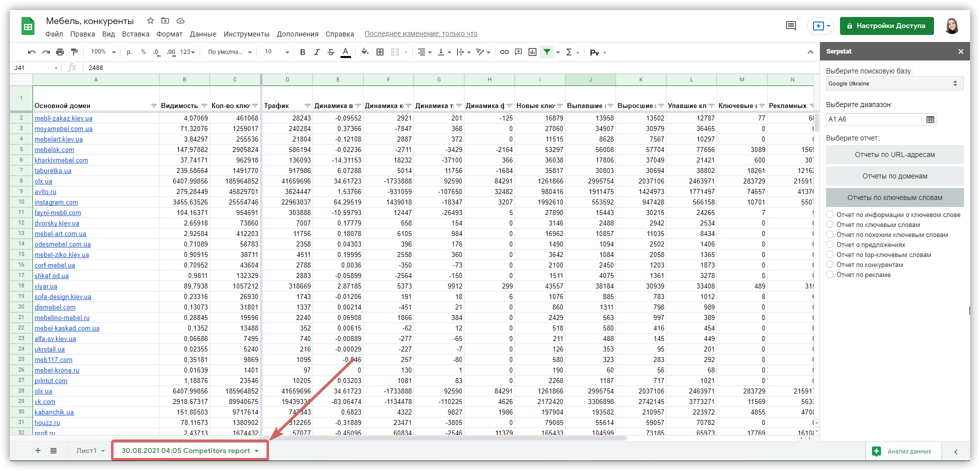Open the zoom level dropdown
Screen dimensions: 980x471
point(103,52)
